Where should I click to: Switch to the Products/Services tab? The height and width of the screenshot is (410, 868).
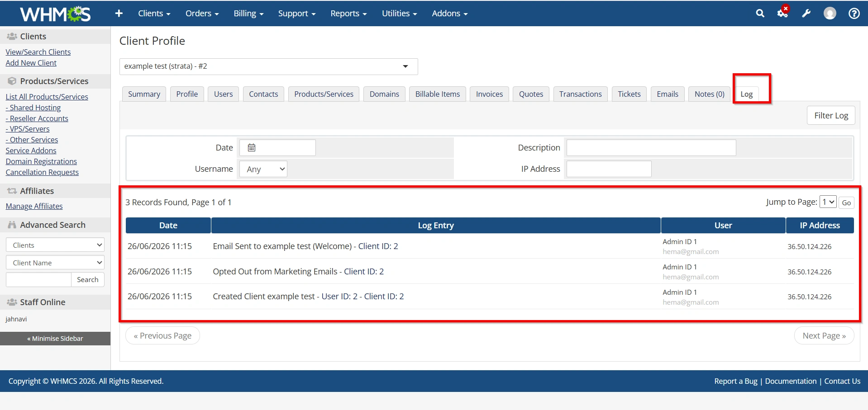pyautogui.click(x=324, y=94)
